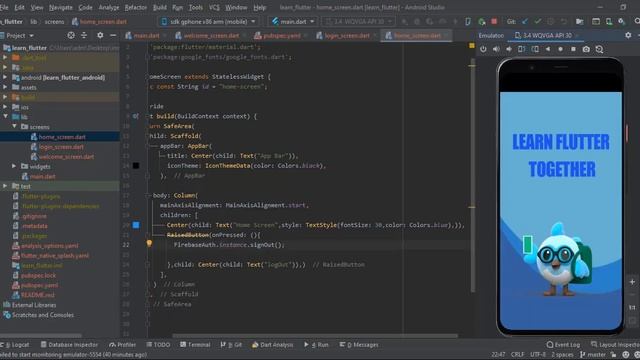
Task: Click the emulator zoom in plus button
Action: pos(632,282)
